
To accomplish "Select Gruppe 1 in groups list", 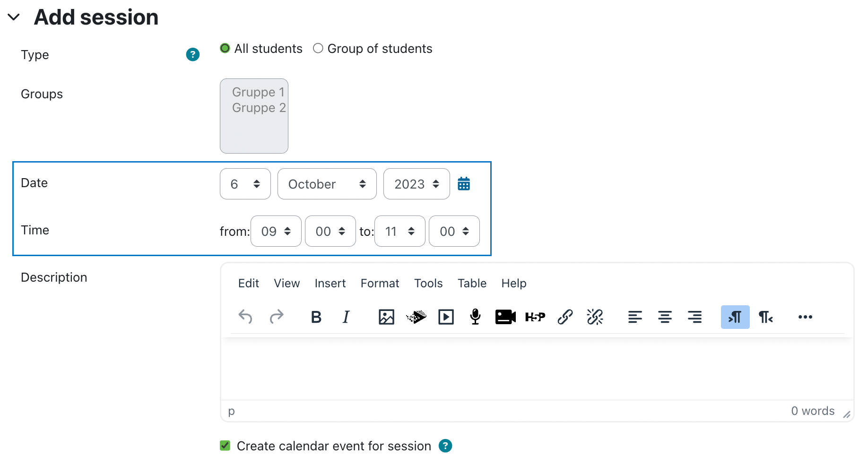I will click(258, 92).
